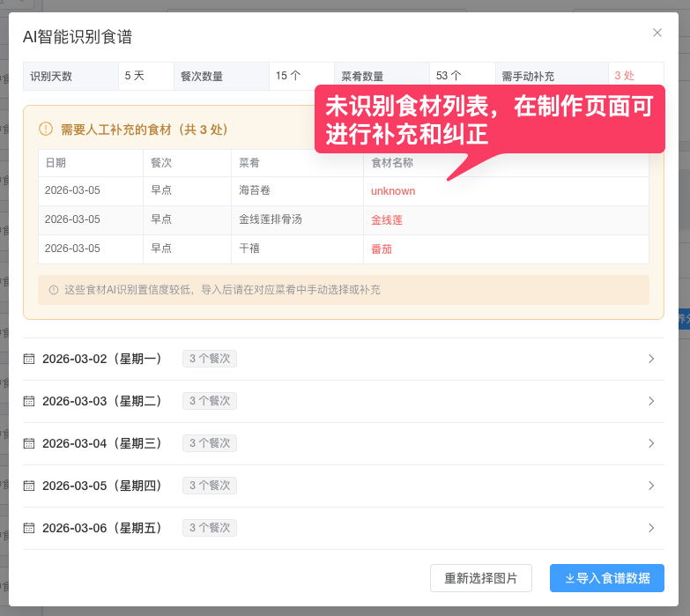The image size is (690, 616).
Task: Click the 2026-03-02 (星期一) date label
Action: 102,359
